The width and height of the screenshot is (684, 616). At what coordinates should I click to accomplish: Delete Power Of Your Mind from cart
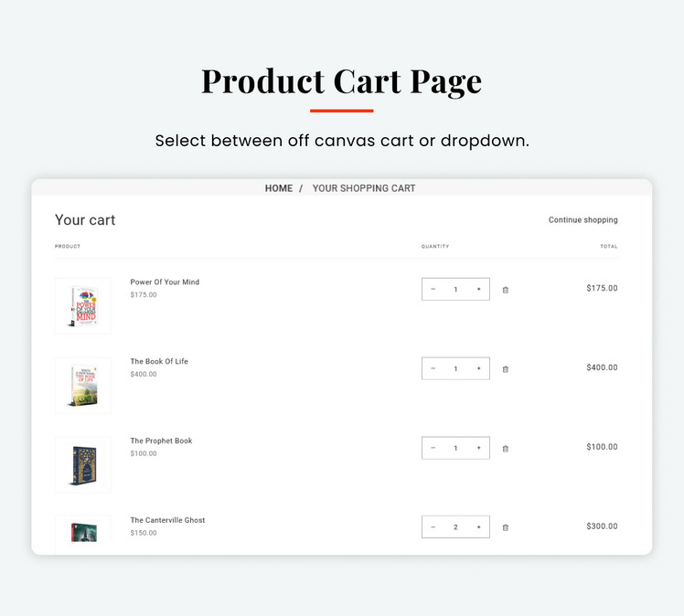coord(505,290)
